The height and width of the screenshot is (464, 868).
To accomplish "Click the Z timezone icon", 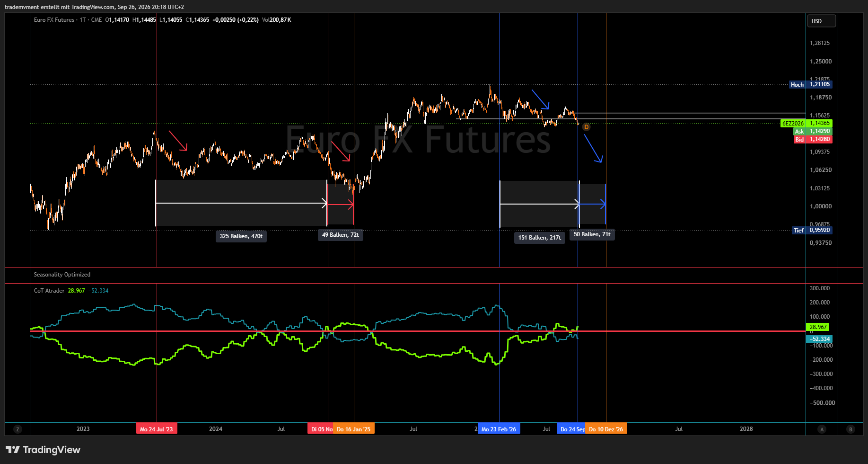I will [18, 429].
